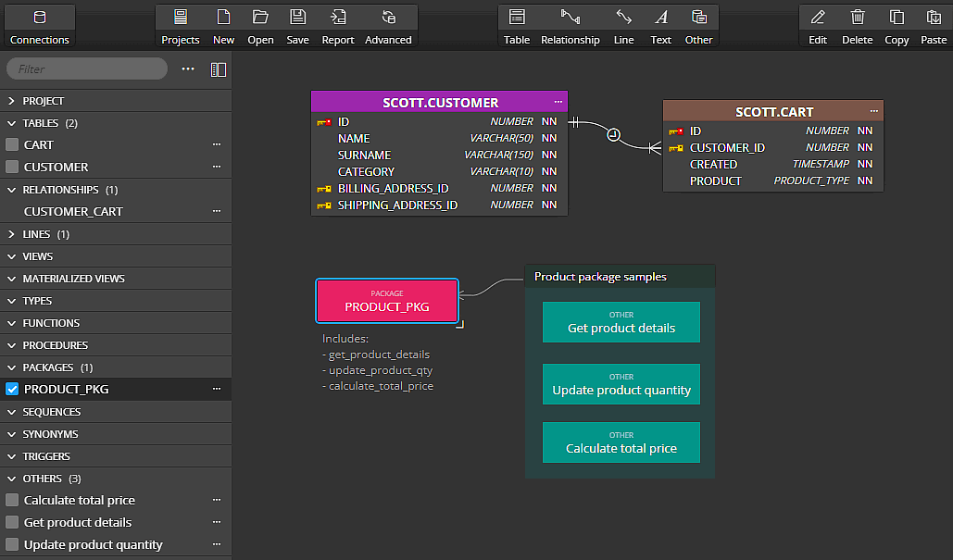Toggle the sidebar panel layout icon

219,69
